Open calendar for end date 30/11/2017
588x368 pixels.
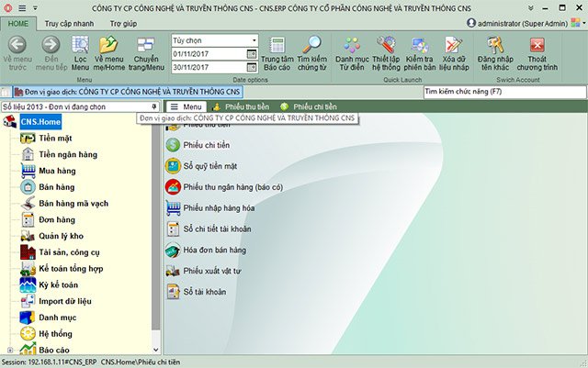coord(252,68)
